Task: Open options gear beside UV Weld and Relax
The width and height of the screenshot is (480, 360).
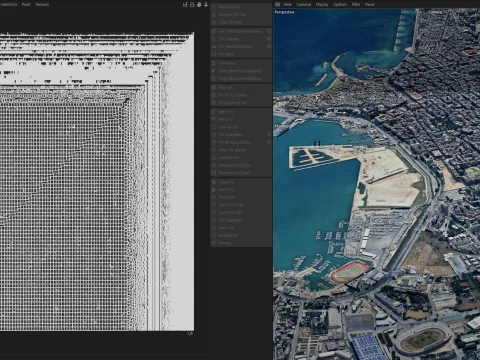Action: (x=269, y=46)
